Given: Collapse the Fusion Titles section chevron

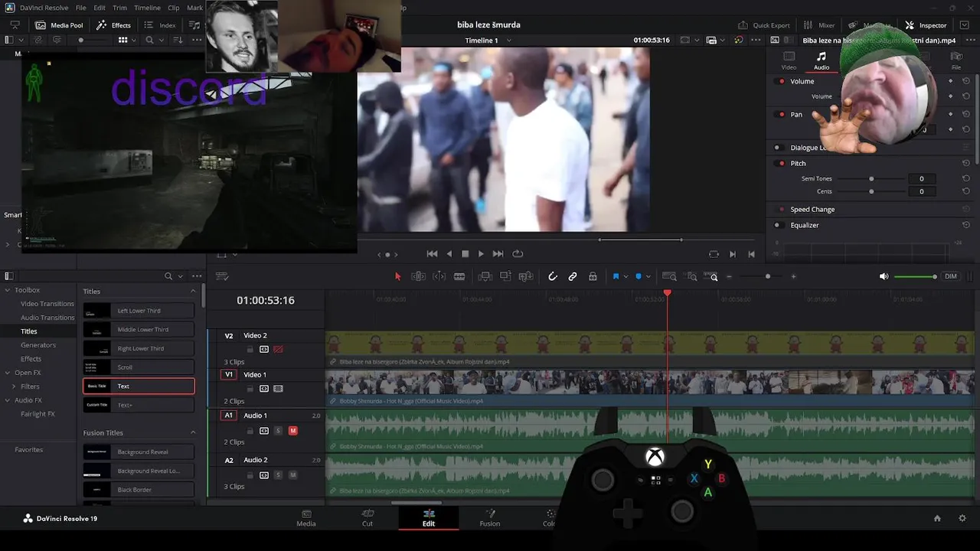Looking at the screenshot, I should click(x=193, y=433).
